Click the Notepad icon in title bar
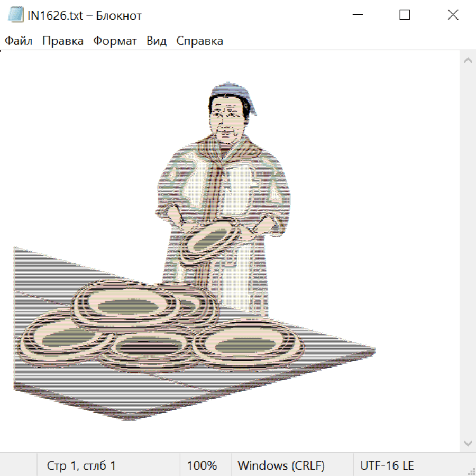Viewport: 476px width, 476px height. (x=16, y=15)
